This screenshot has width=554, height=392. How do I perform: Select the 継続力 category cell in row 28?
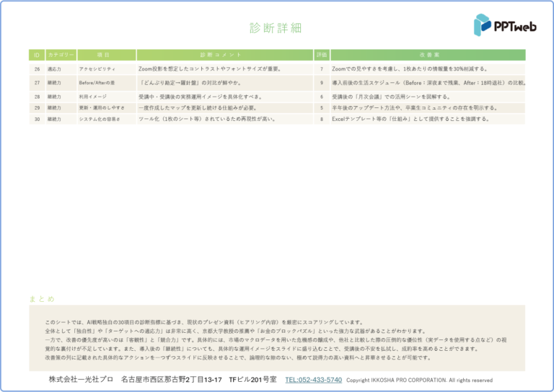(61, 97)
